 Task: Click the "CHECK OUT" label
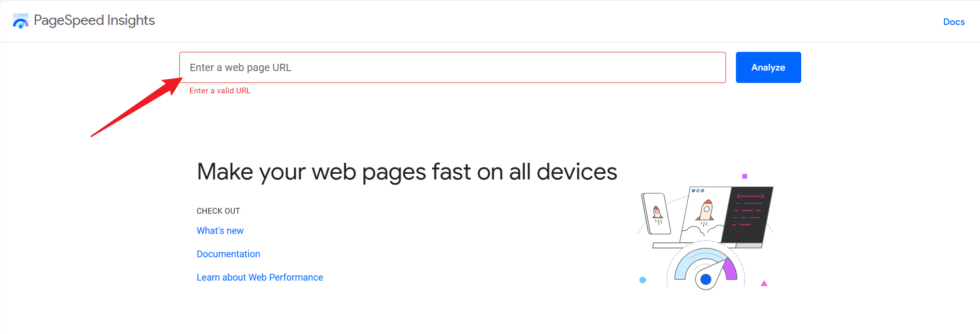point(218,211)
